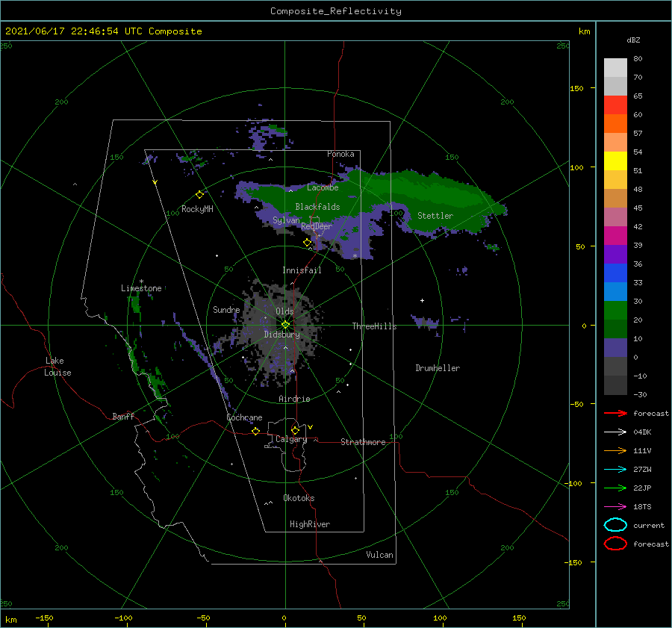This screenshot has width=672, height=628.
Task: Click the Sylvan label
Action: (286, 220)
